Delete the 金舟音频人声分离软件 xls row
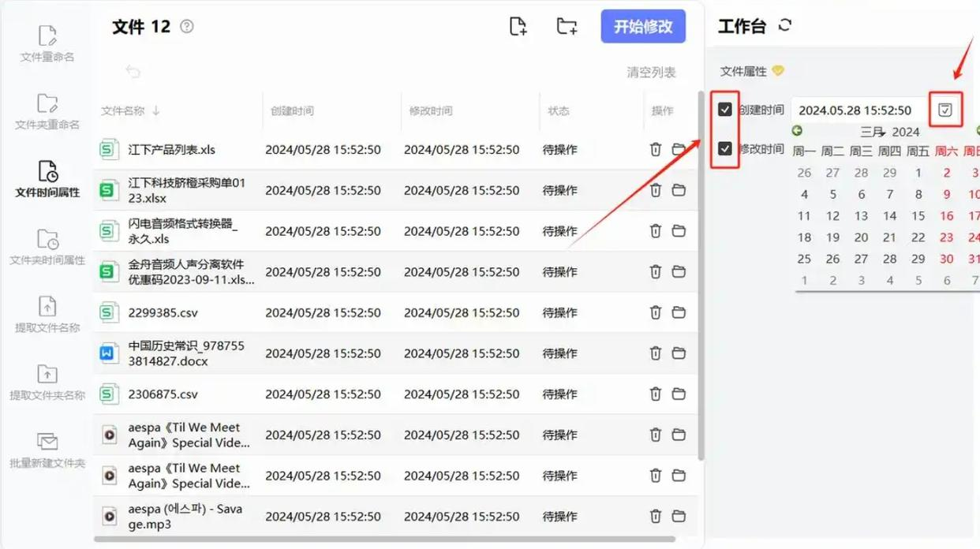This screenshot has width=980, height=549. (x=655, y=271)
